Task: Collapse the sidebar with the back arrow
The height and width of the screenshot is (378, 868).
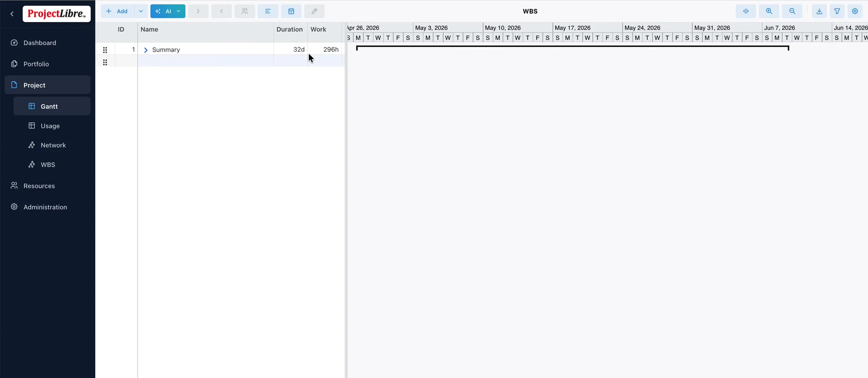Action: 12,14
